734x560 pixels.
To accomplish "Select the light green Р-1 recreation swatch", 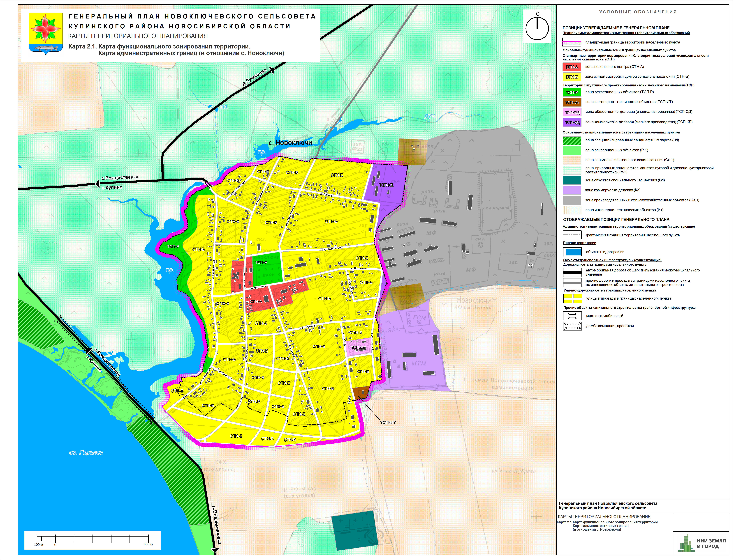I will pos(572,150).
